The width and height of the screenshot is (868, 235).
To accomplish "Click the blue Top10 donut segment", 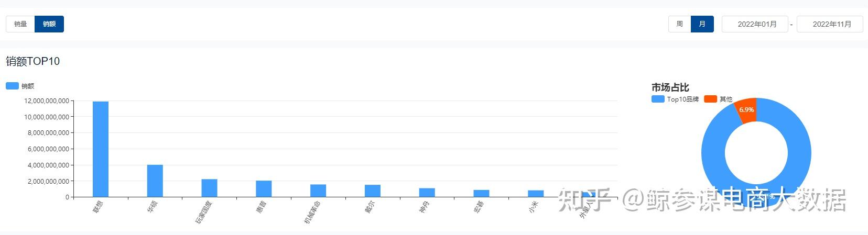I will [x=713, y=157].
